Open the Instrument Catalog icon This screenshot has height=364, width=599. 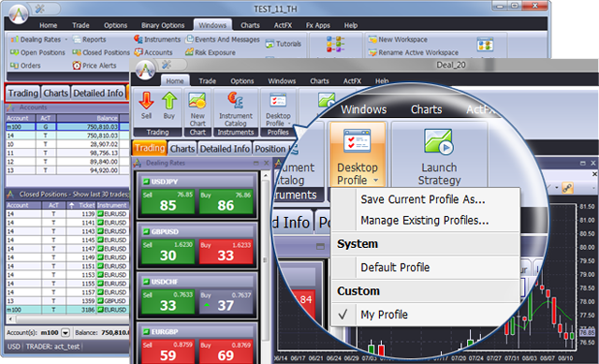(x=235, y=101)
